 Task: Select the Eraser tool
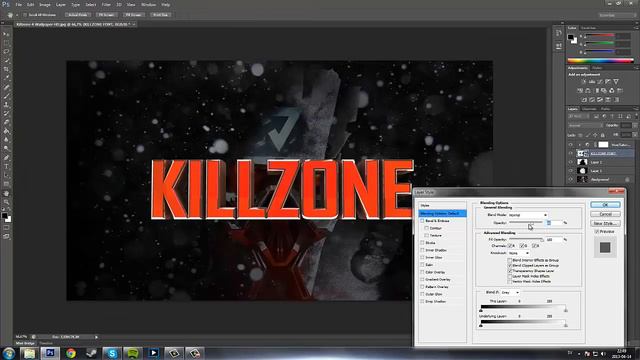[x=6, y=122]
